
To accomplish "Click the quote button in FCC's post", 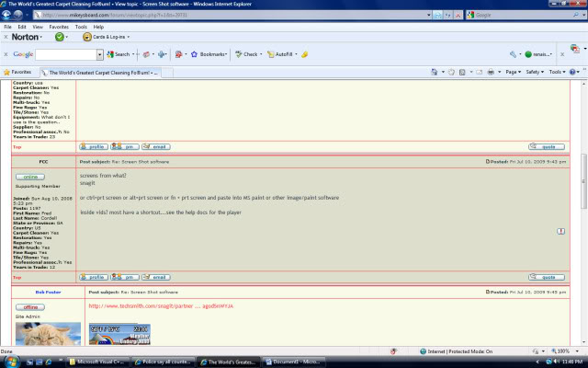I will (x=547, y=277).
